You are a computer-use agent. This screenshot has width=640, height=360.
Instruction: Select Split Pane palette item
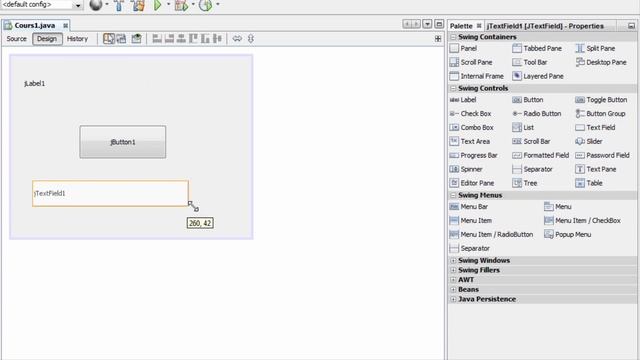(595, 48)
